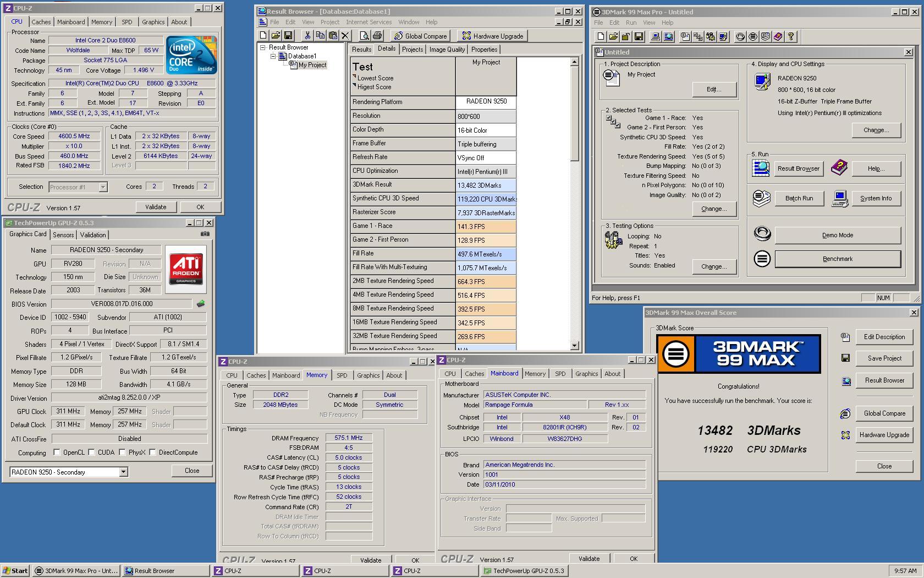
Task: Open Caches tab in top-left CPU-Z
Action: click(41, 22)
